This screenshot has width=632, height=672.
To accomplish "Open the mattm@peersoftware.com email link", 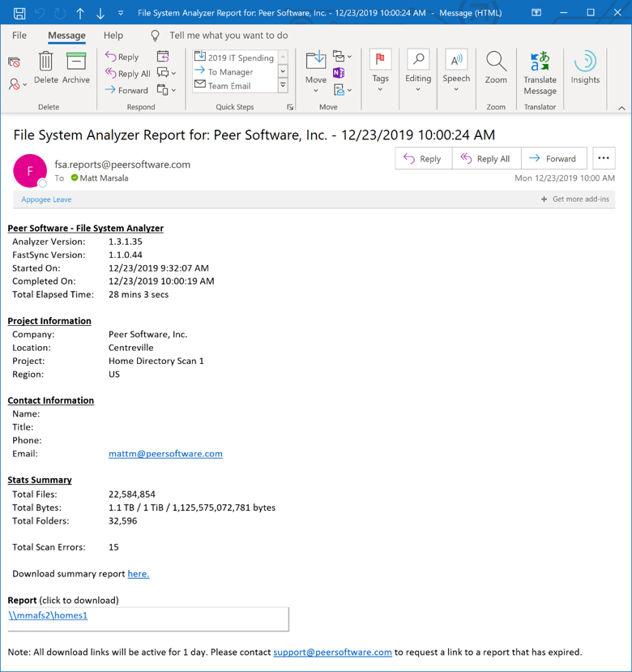I will (165, 453).
